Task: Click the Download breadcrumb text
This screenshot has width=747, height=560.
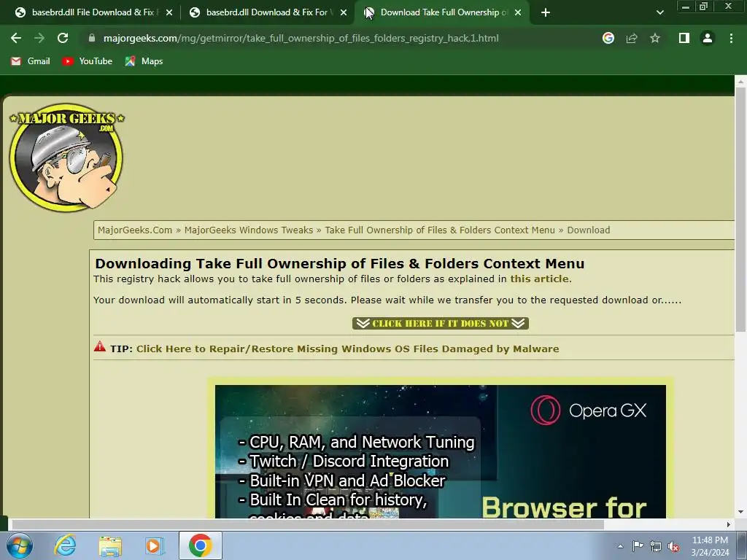Action: pyautogui.click(x=589, y=230)
